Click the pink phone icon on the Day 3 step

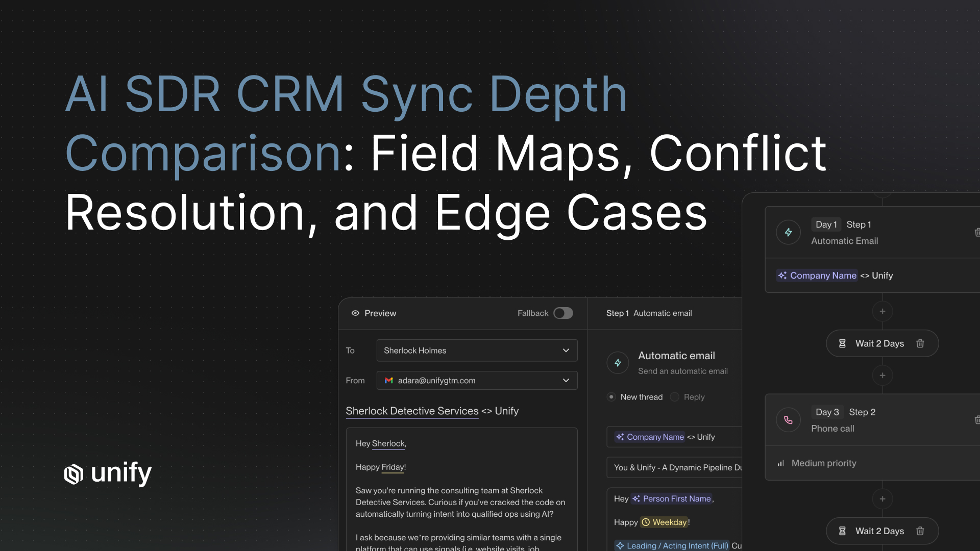[x=788, y=419]
